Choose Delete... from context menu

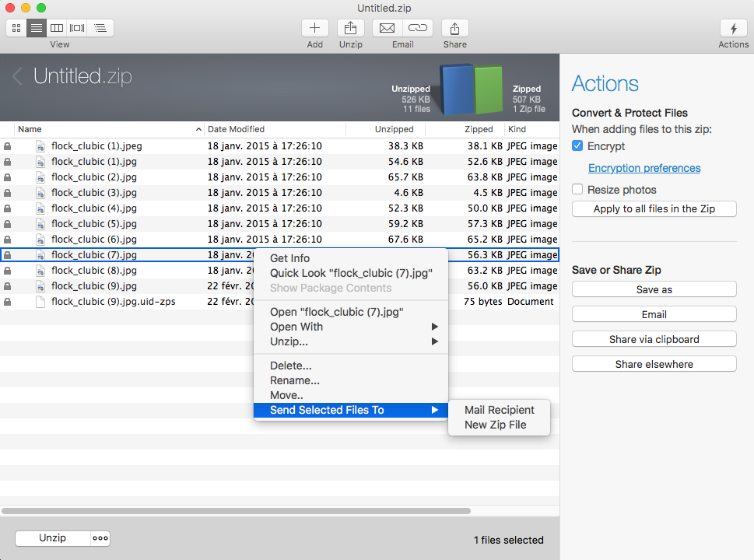coord(351,366)
